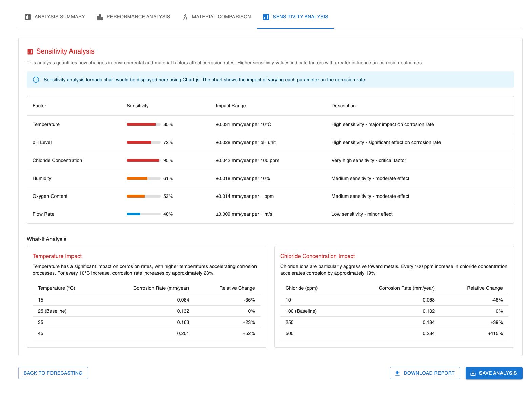The image size is (532, 393).
Task: Select the 25 (Baseline) temperature row
Action: click(146, 311)
